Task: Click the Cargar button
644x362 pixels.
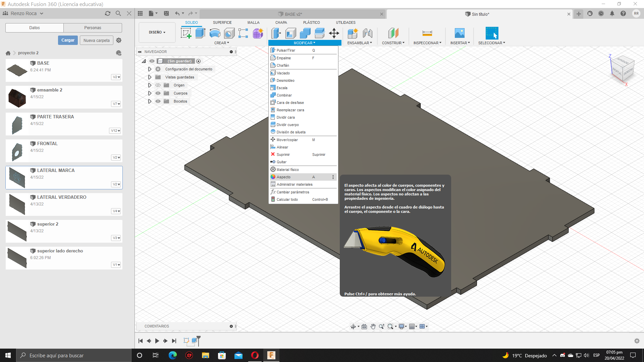Action: (68, 40)
